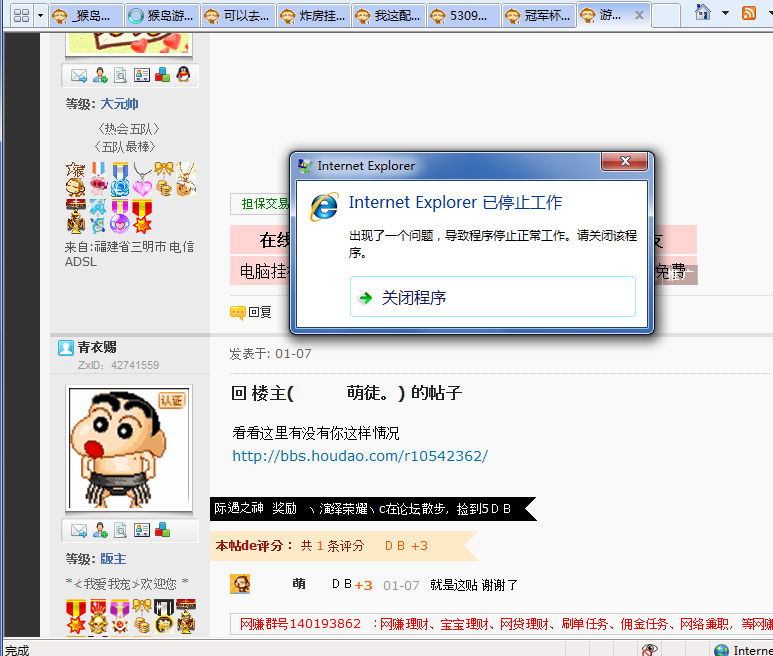
Task: Click the black ribbon 神 medal
Action: pos(164,617)
